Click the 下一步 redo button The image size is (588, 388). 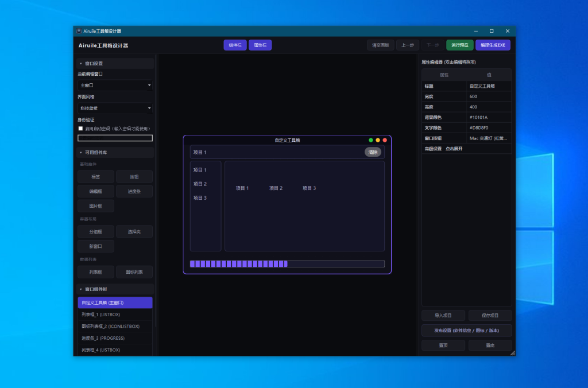433,45
